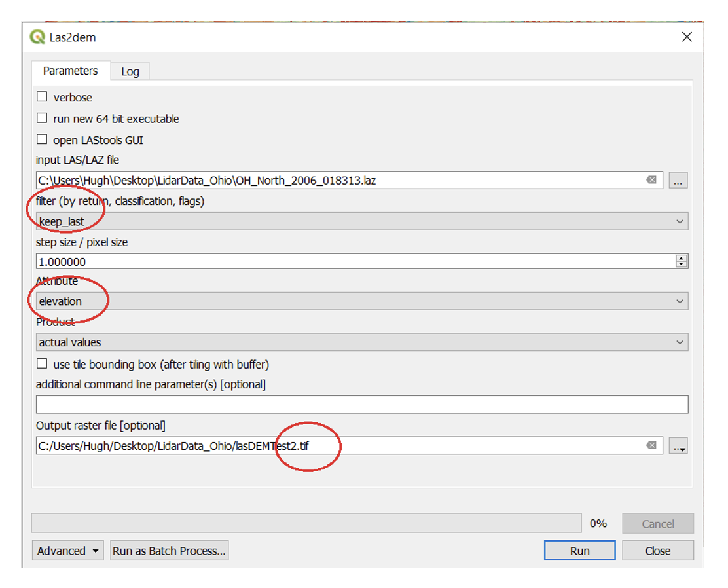Click the QGIS logo icon in title bar
This screenshot has width=728, height=588.
[x=37, y=37]
